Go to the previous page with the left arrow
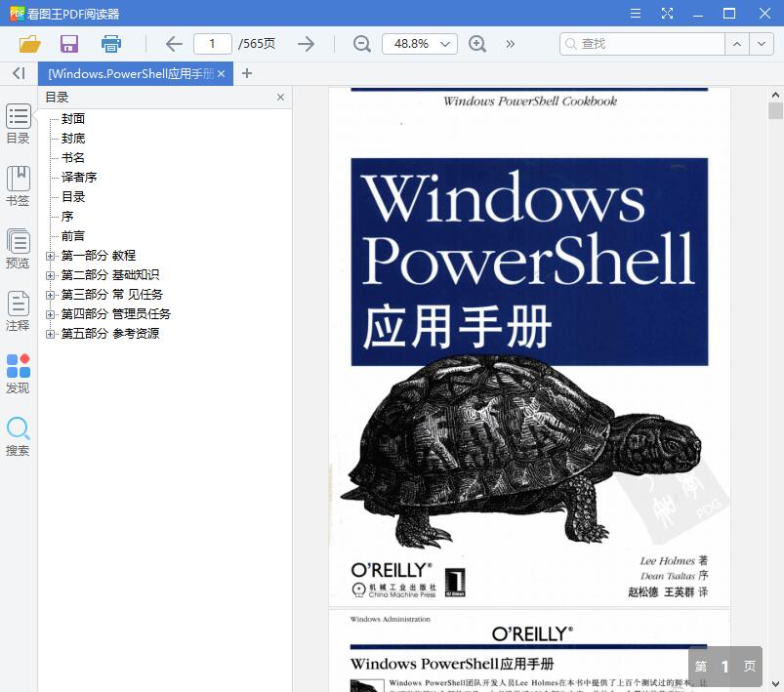The image size is (784, 692). [x=174, y=44]
